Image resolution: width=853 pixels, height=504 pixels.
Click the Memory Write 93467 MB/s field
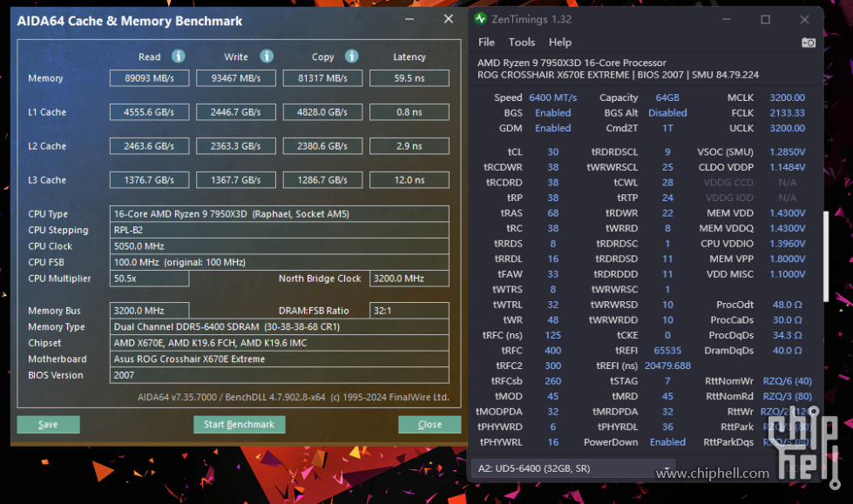coord(236,78)
